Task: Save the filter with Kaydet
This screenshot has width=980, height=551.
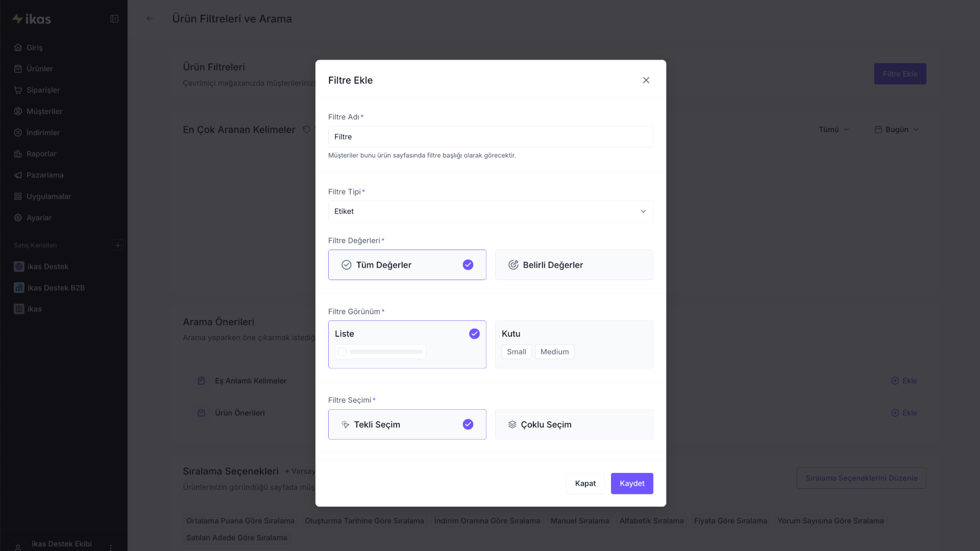Action: (x=632, y=484)
